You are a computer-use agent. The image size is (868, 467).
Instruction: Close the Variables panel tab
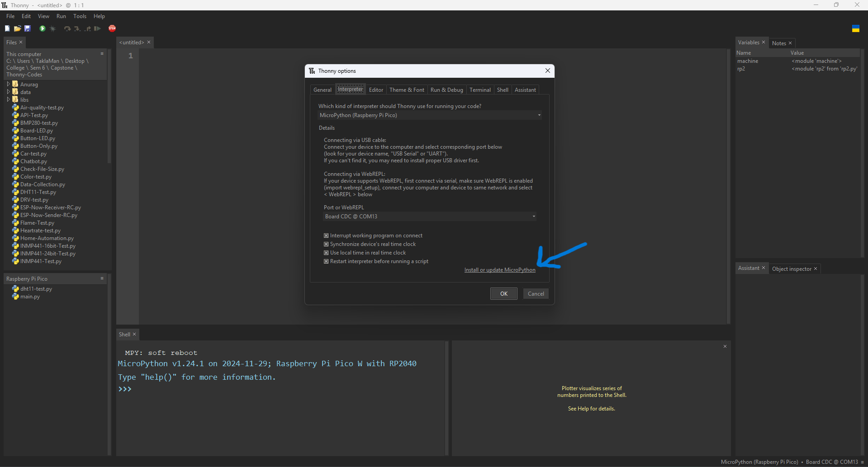tap(764, 42)
